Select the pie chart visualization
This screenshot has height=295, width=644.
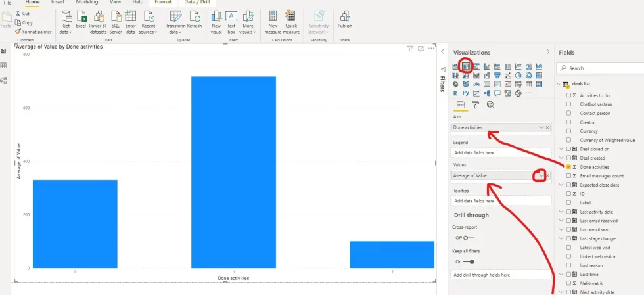[x=518, y=75]
